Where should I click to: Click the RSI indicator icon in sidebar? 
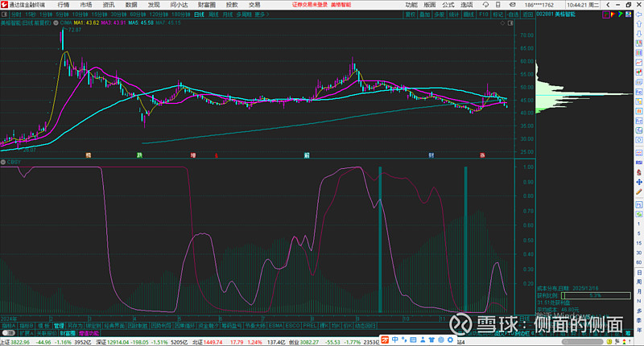tap(639, 163)
